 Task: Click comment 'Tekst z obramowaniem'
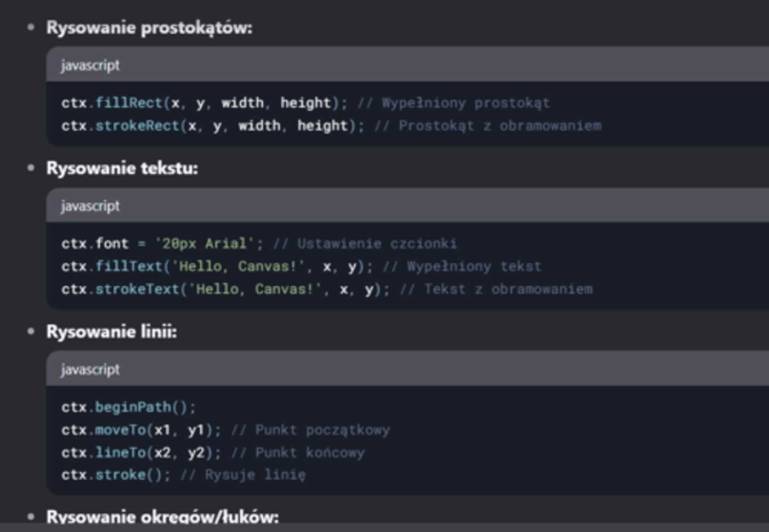click(x=497, y=289)
